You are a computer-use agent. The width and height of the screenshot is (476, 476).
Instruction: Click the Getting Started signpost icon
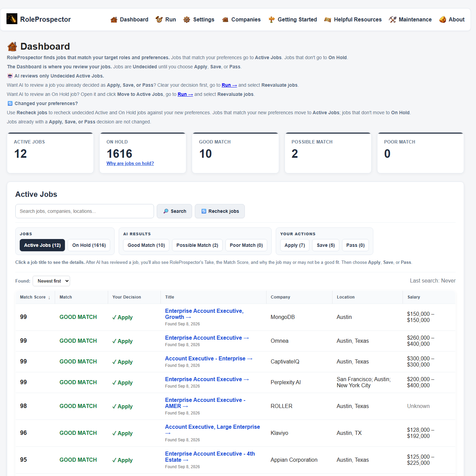[x=271, y=20]
